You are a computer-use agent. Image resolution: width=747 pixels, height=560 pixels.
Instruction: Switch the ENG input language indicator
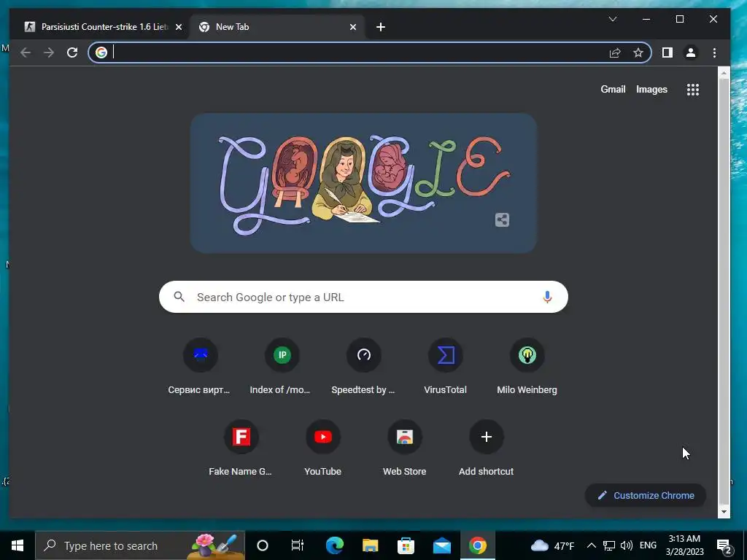648,545
